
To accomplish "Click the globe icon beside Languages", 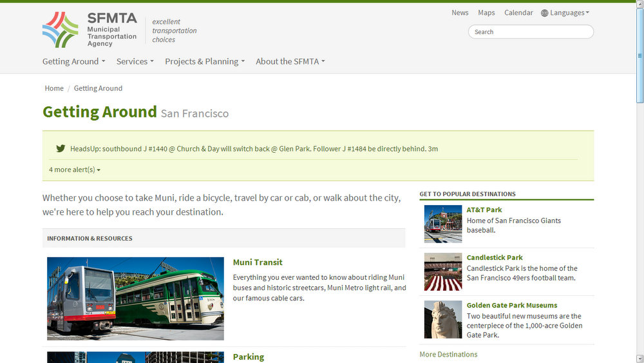I will tap(545, 13).
